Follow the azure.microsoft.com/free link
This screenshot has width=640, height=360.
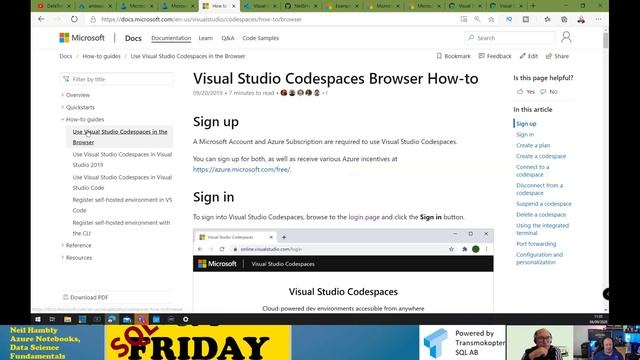coord(242,169)
